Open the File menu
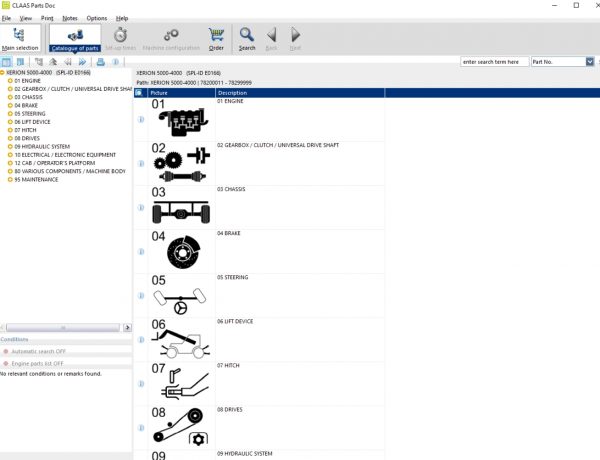The image size is (600, 460). point(7,18)
